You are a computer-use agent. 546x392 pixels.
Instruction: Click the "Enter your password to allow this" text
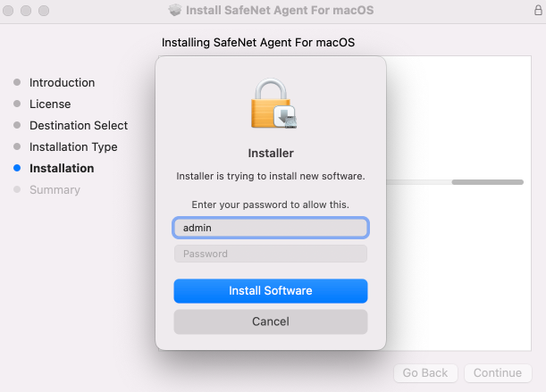(x=270, y=204)
